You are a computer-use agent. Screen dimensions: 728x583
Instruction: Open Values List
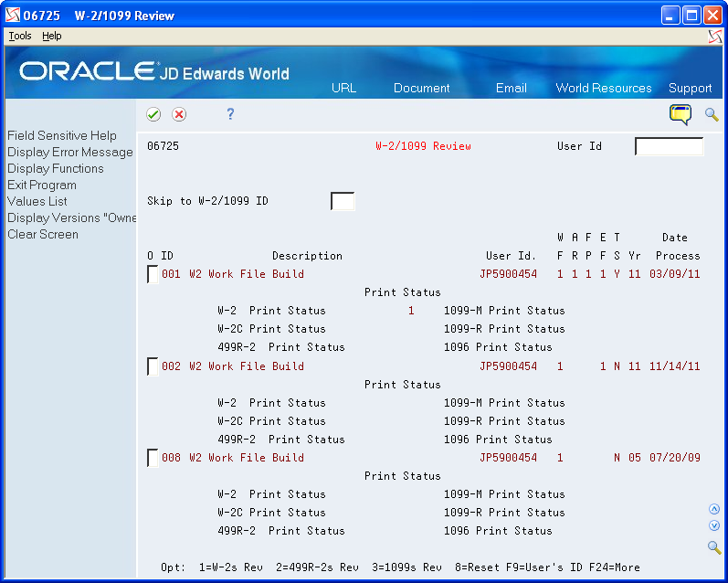click(37, 201)
